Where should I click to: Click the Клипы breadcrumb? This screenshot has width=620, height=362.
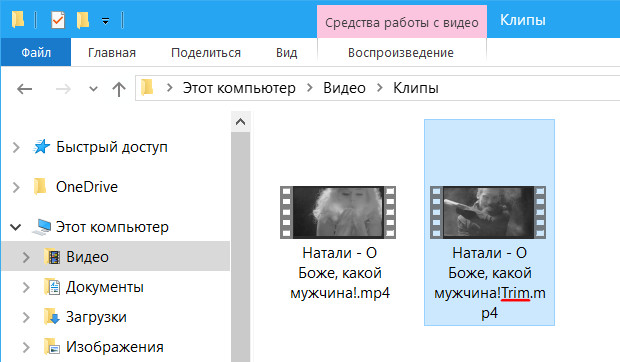pyautogui.click(x=416, y=88)
